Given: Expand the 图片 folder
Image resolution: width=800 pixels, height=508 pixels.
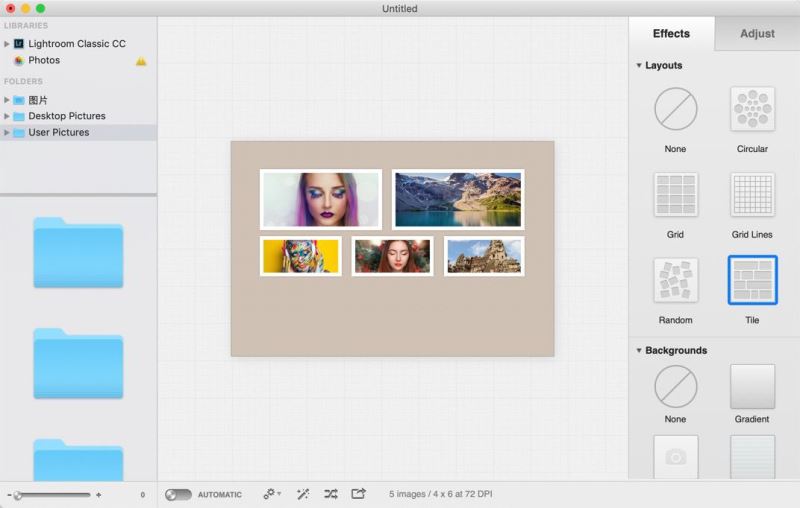Looking at the screenshot, I should (7, 100).
